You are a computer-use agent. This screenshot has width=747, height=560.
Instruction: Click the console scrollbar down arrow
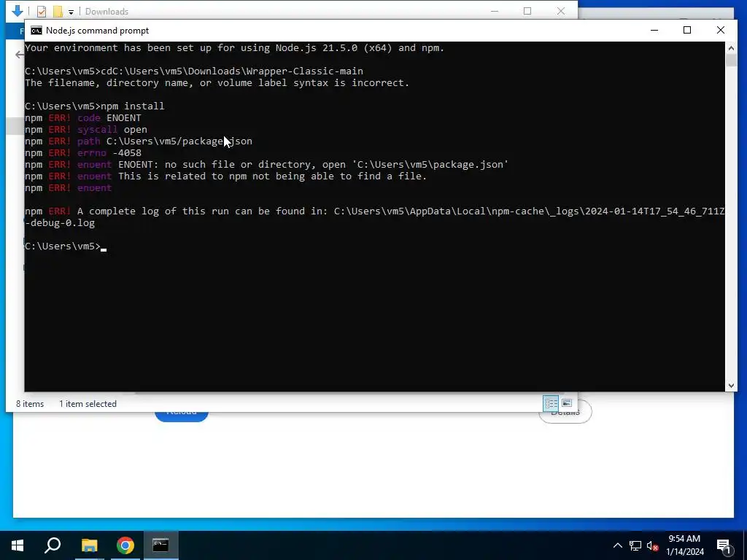point(731,386)
